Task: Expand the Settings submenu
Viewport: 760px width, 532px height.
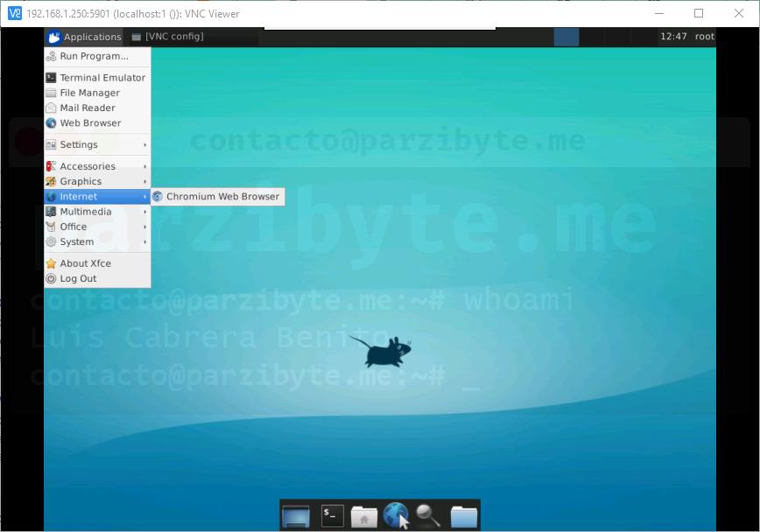Action: 97,144
